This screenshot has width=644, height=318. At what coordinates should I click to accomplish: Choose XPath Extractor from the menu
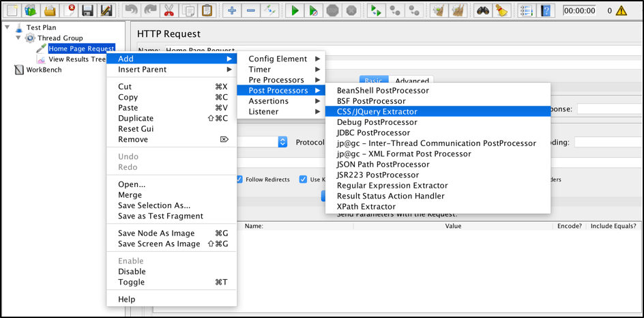click(x=438, y=207)
